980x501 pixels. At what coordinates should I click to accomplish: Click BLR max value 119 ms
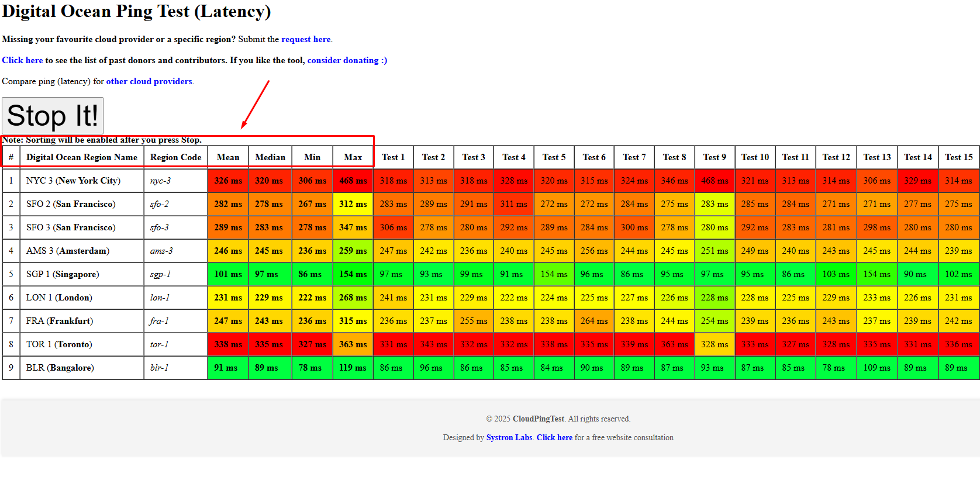click(x=353, y=368)
